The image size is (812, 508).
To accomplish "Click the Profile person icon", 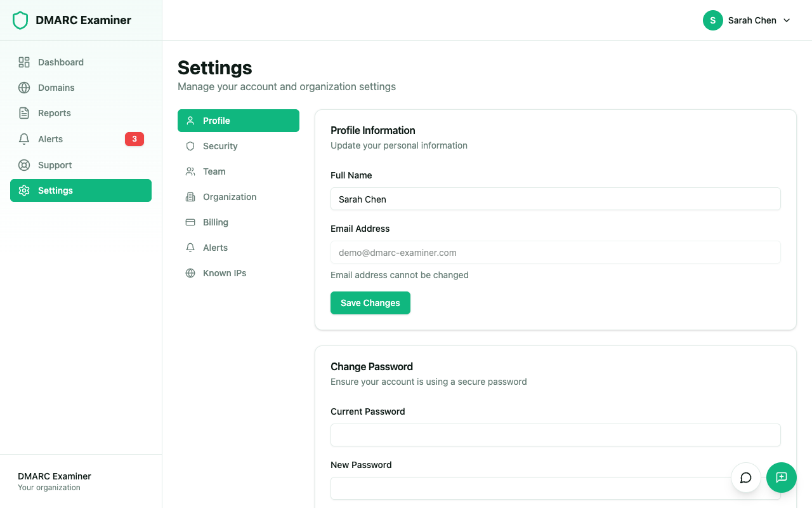I will click(x=190, y=121).
